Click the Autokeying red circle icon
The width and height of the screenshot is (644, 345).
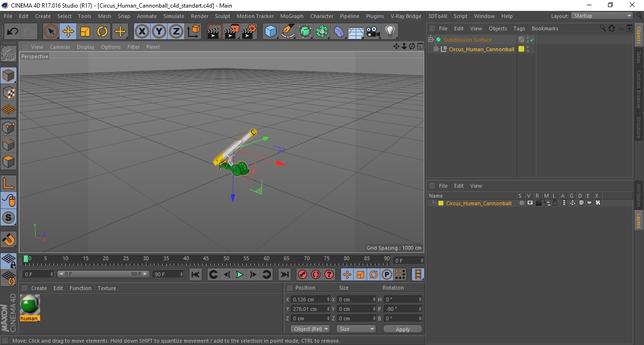click(316, 274)
